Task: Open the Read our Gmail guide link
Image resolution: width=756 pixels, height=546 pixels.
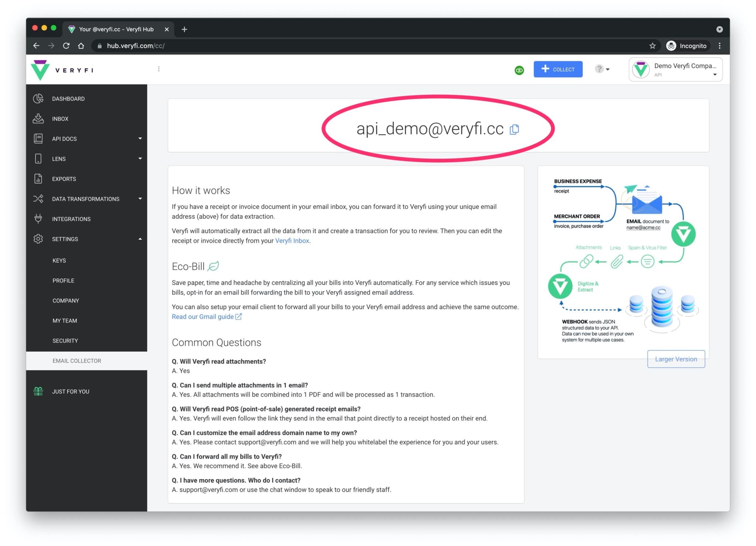Action: (203, 317)
